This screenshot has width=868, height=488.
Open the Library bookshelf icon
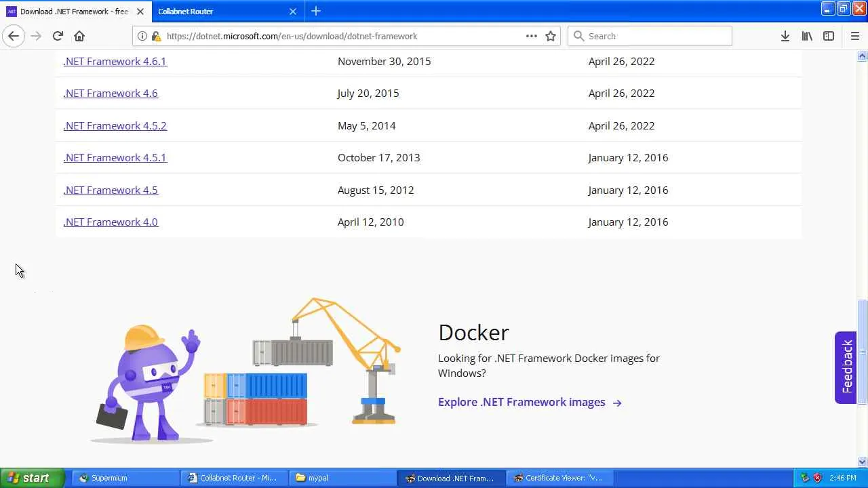tap(807, 36)
